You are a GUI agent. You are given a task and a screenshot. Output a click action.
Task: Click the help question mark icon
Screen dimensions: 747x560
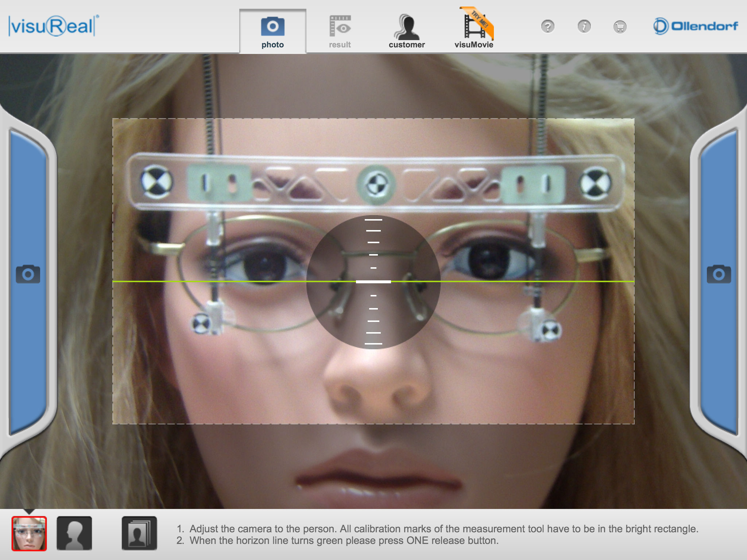click(x=547, y=27)
